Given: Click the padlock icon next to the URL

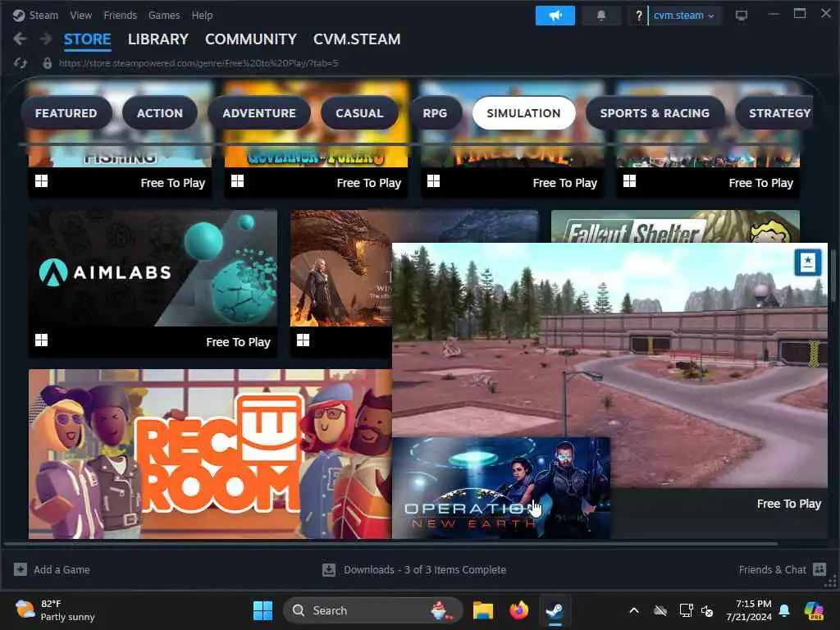Looking at the screenshot, I should 47,63.
